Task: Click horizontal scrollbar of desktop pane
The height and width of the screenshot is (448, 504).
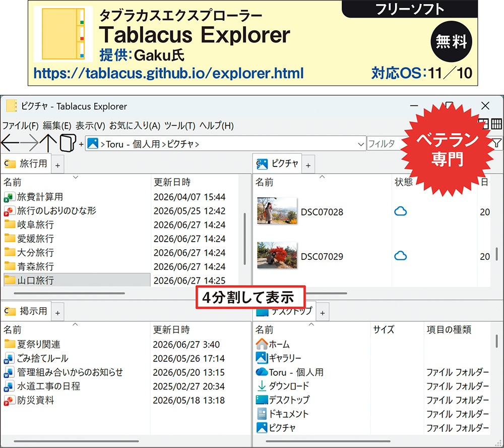Action: point(328,441)
